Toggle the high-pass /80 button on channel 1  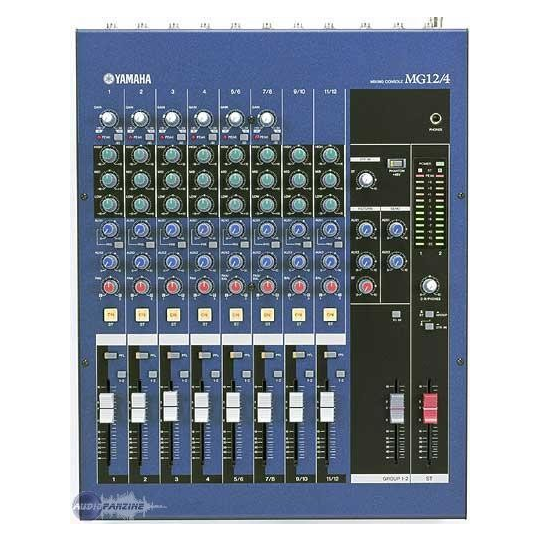(118, 137)
